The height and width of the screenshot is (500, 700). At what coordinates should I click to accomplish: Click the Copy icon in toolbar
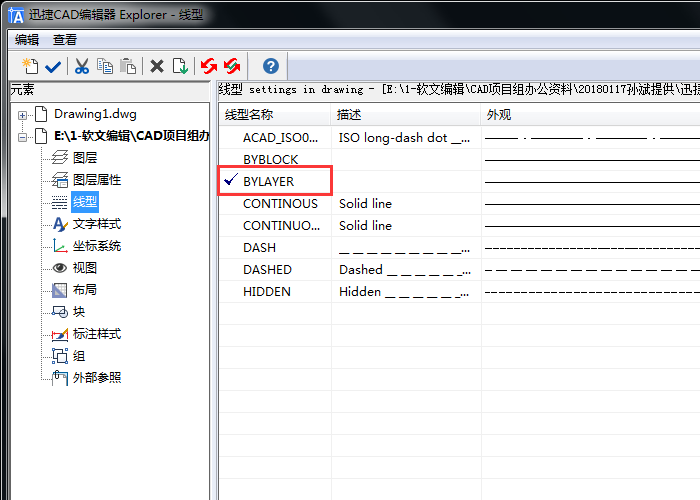click(x=105, y=66)
